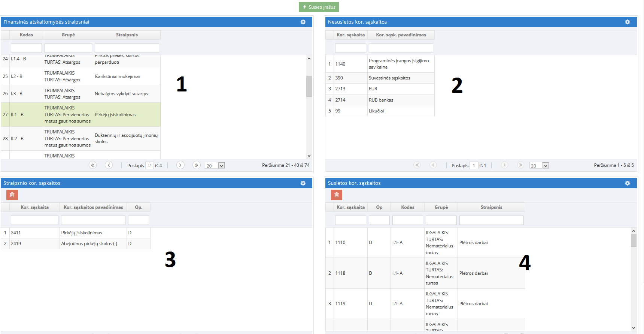Screen dimensions: 644x334
Task: Click red trash icon in Straipsnio kor. sąskaitos
Action: (x=12, y=195)
